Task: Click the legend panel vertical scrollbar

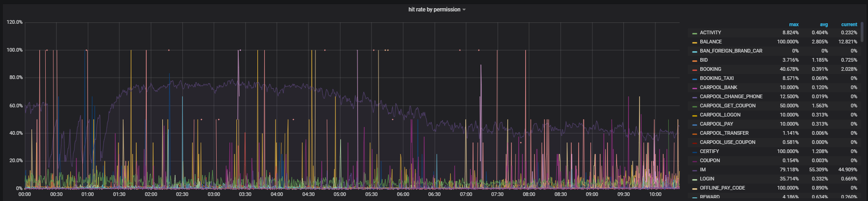Action: click(x=862, y=32)
